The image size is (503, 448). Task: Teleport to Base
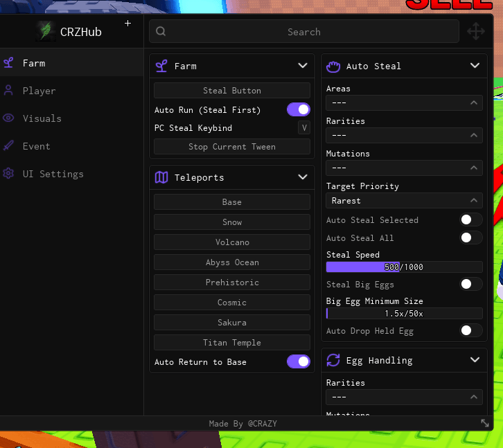tap(232, 202)
